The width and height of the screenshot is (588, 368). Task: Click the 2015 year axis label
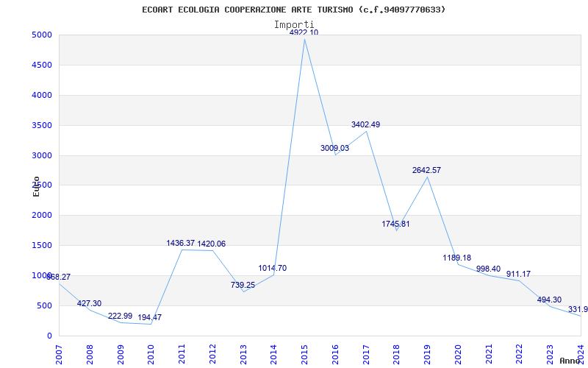click(x=305, y=355)
